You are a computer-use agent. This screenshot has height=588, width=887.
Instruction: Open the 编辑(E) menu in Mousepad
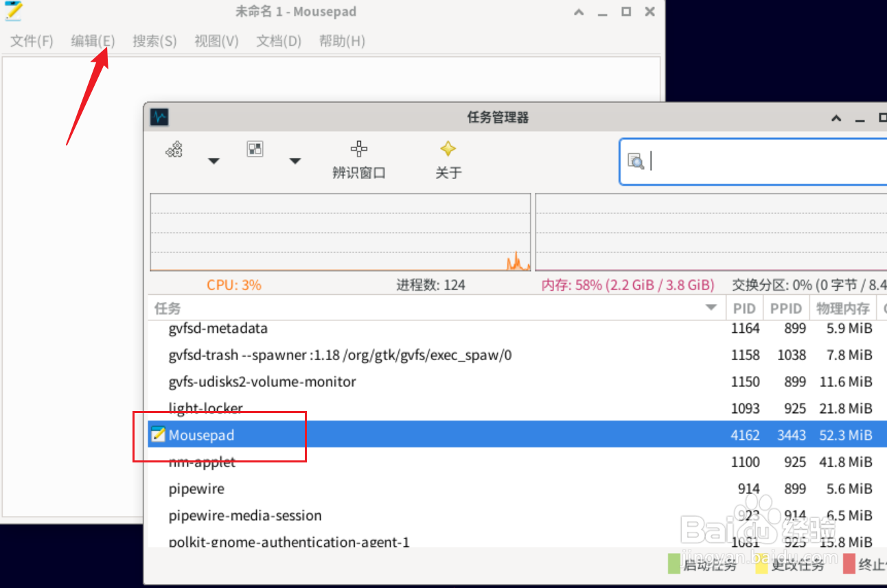click(93, 41)
